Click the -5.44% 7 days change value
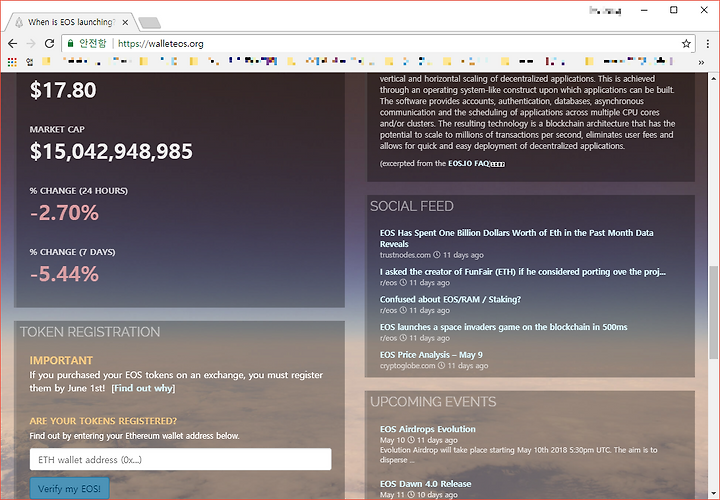Screen dimensions: 720x500 tap(64, 274)
